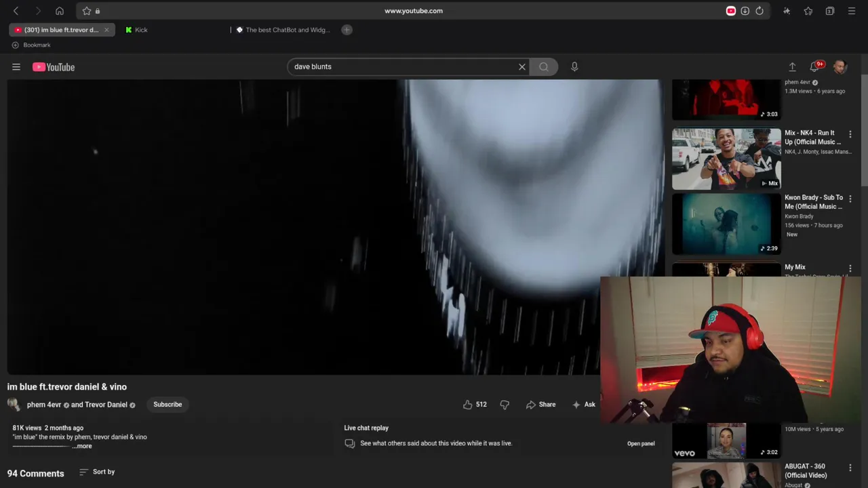Open the live chat replay panel
Screen dimensions: 868x488
click(641, 444)
